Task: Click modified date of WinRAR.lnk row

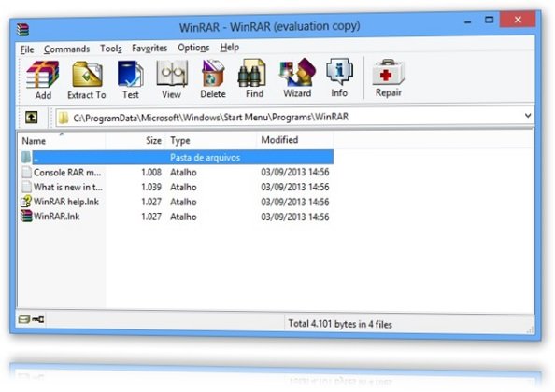Action: (295, 217)
